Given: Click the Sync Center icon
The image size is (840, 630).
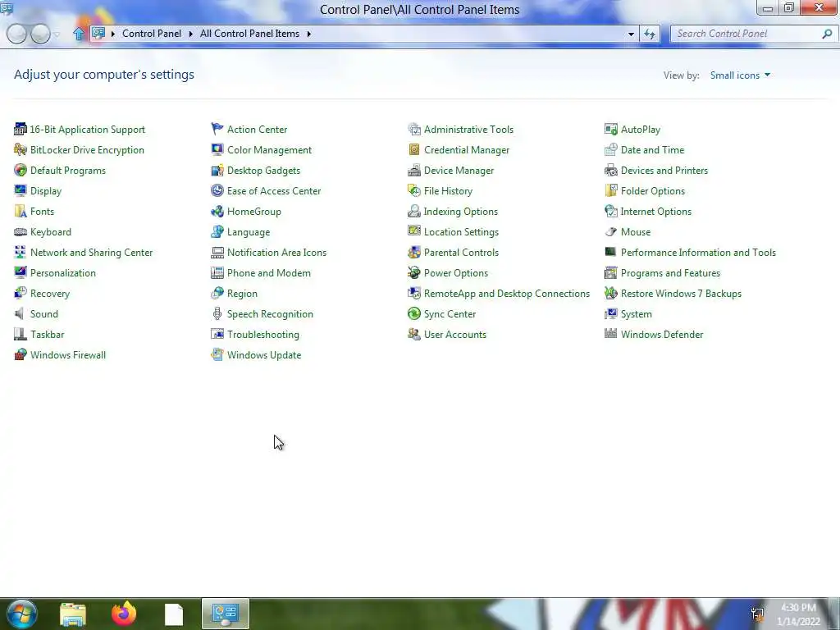Looking at the screenshot, I should 414,314.
